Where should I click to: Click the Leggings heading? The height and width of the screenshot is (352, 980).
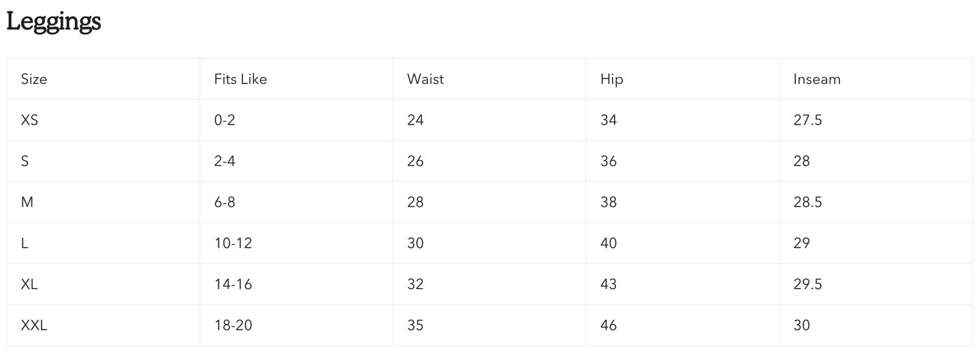pos(54,22)
